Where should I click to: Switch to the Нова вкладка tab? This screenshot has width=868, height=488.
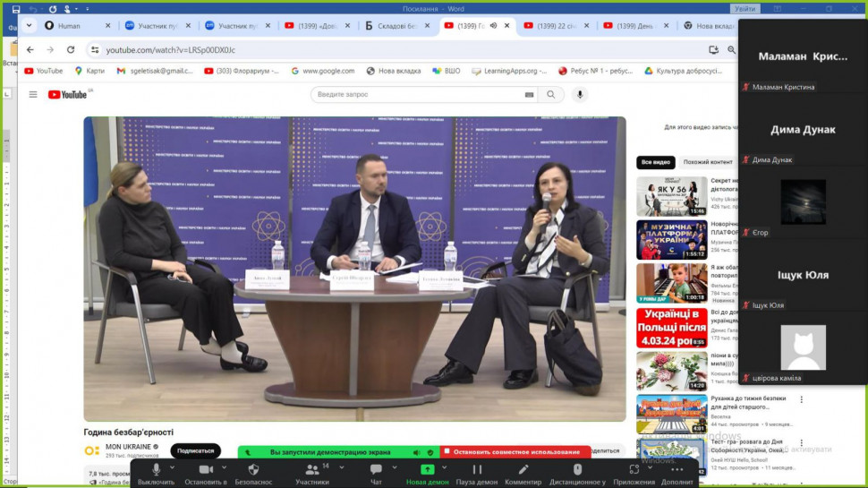pyautogui.click(x=709, y=25)
